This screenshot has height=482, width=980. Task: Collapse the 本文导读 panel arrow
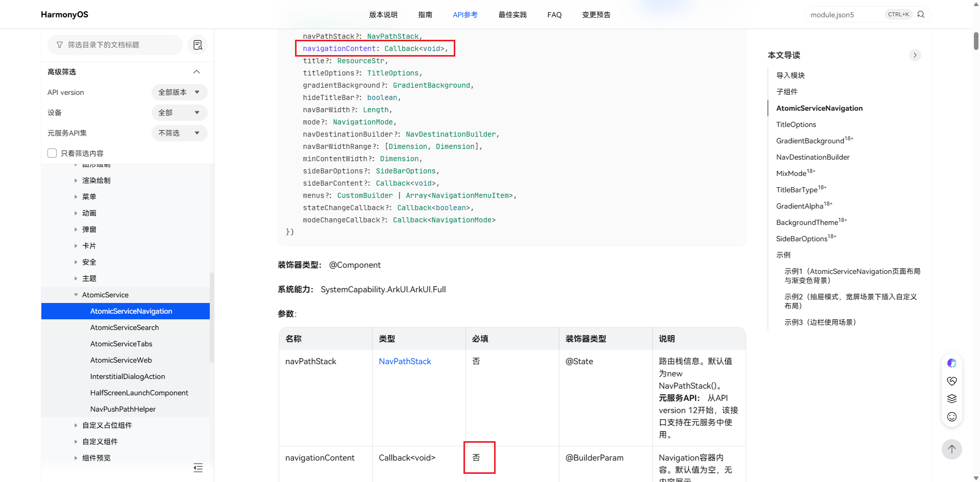915,55
